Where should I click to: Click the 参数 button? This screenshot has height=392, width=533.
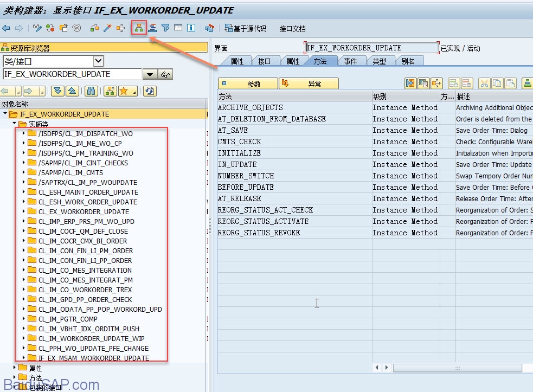[248, 83]
